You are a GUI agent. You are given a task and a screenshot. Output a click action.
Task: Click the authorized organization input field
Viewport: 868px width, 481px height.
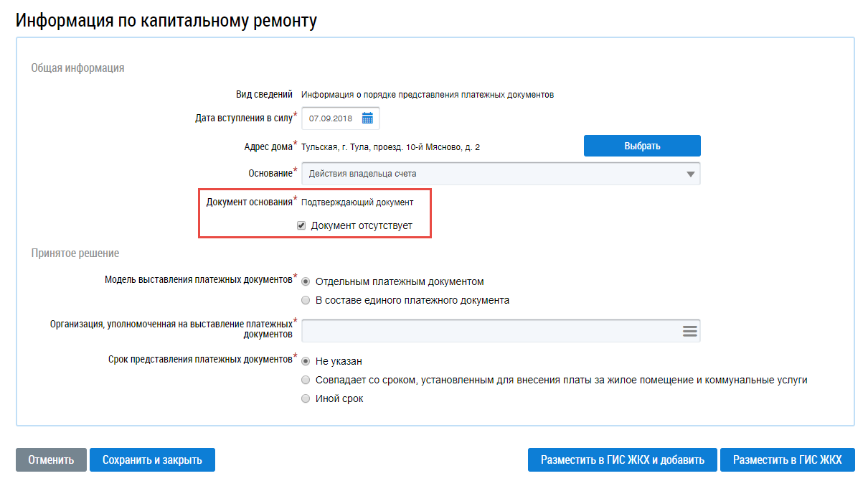(x=488, y=331)
